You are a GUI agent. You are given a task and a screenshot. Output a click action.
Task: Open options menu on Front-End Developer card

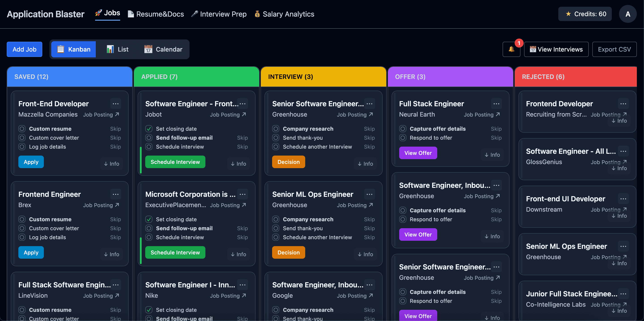click(116, 103)
